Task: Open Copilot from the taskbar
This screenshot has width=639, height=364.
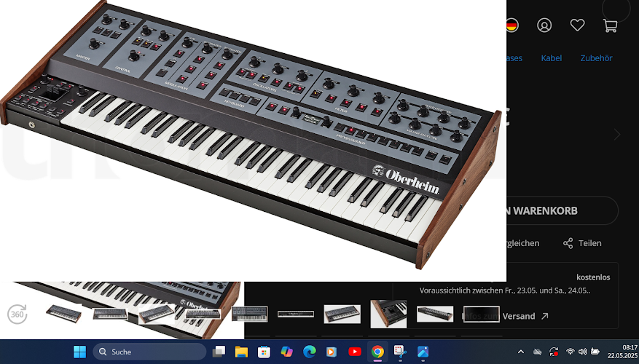Action: pyautogui.click(x=286, y=352)
